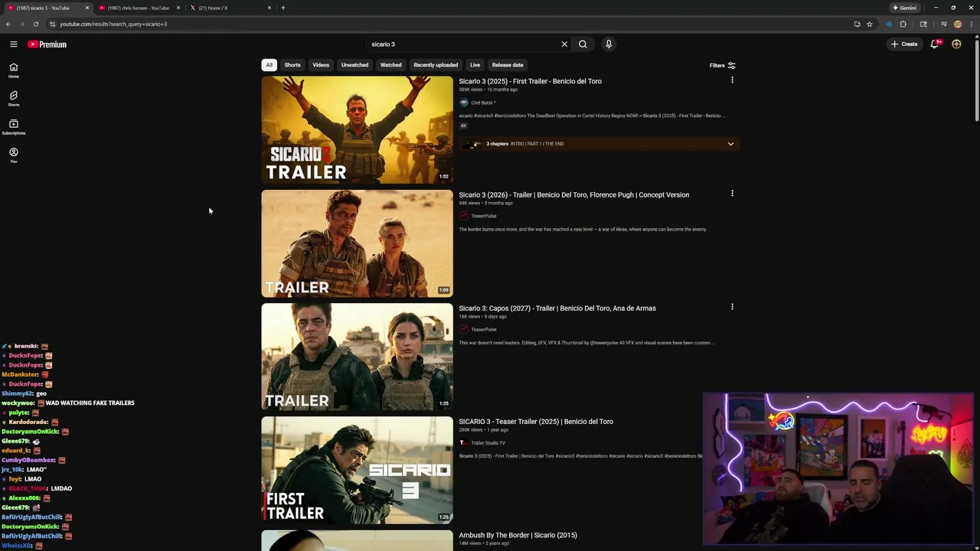980x551 pixels.
Task: Play the FIRST TRAILER thumbnail
Action: pyautogui.click(x=357, y=470)
